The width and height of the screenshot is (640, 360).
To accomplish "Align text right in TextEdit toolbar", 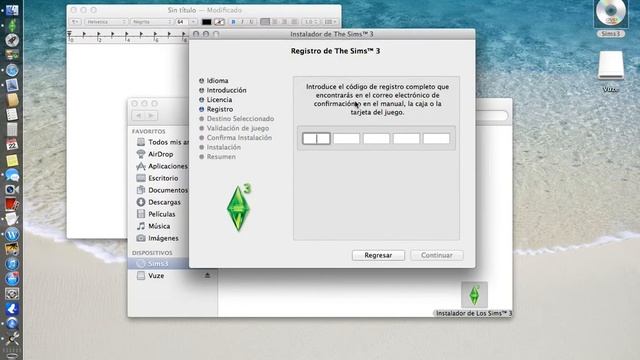I will click(284, 22).
